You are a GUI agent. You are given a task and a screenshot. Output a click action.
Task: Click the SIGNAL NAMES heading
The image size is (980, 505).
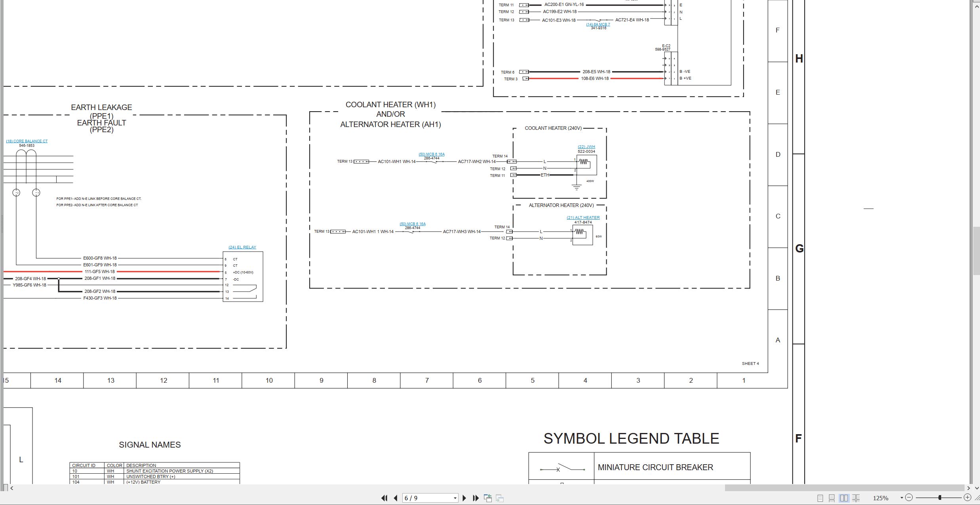click(150, 445)
